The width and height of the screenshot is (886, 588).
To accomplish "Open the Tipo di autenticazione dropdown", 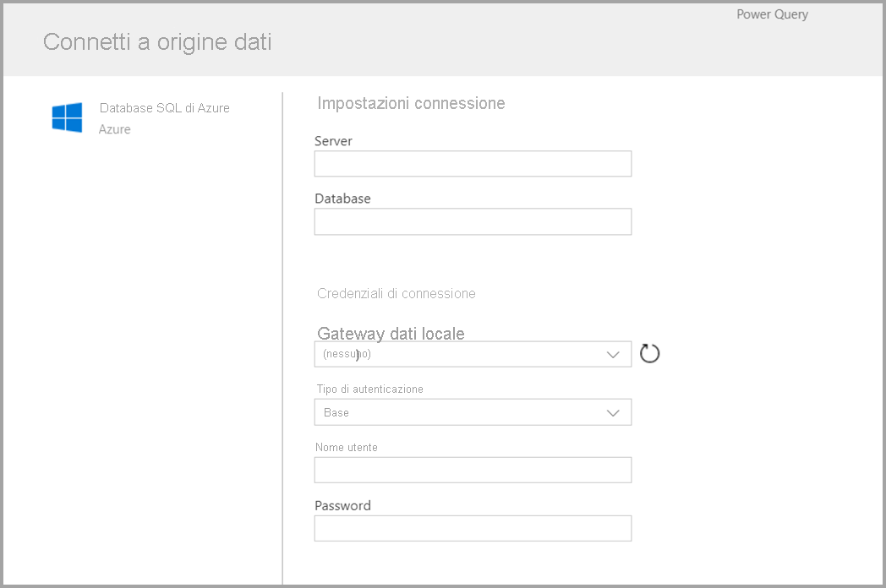I will [x=473, y=412].
